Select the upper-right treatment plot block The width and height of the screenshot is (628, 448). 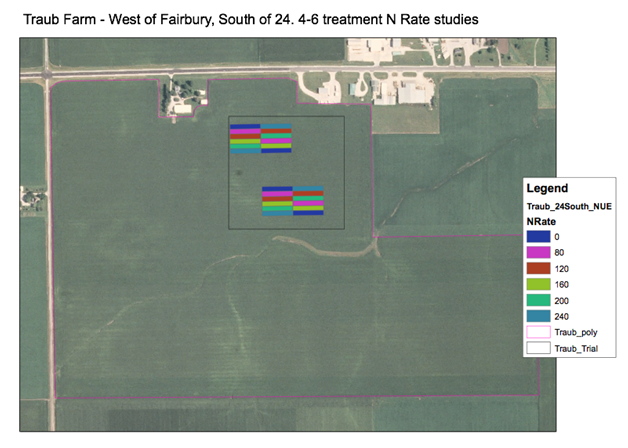click(x=276, y=139)
